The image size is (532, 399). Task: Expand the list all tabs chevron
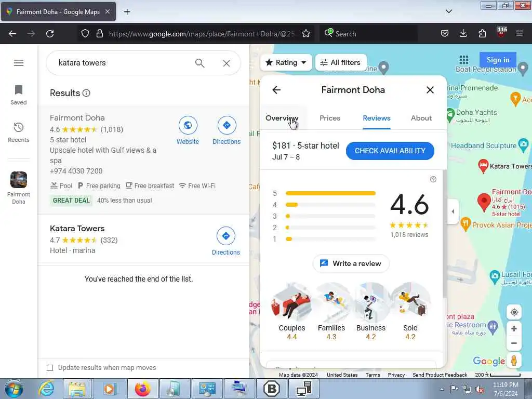pos(449,11)
